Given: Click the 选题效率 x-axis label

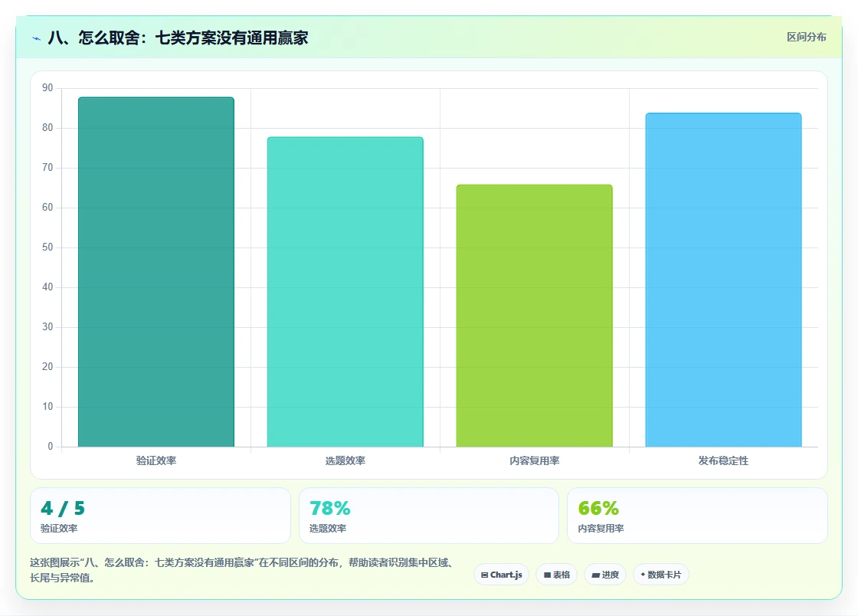Looking at the screenshot, I should 345,460.
